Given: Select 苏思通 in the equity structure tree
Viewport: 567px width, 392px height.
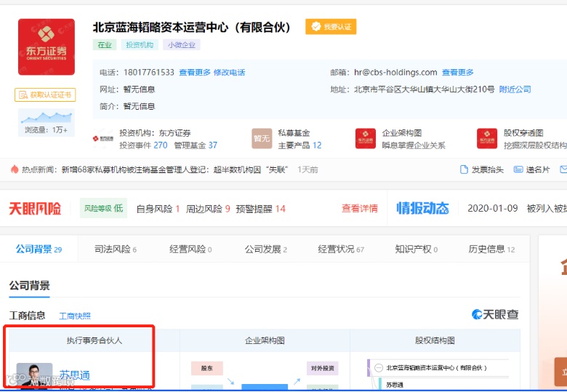Looking at the screenshot, I should 395,385.
